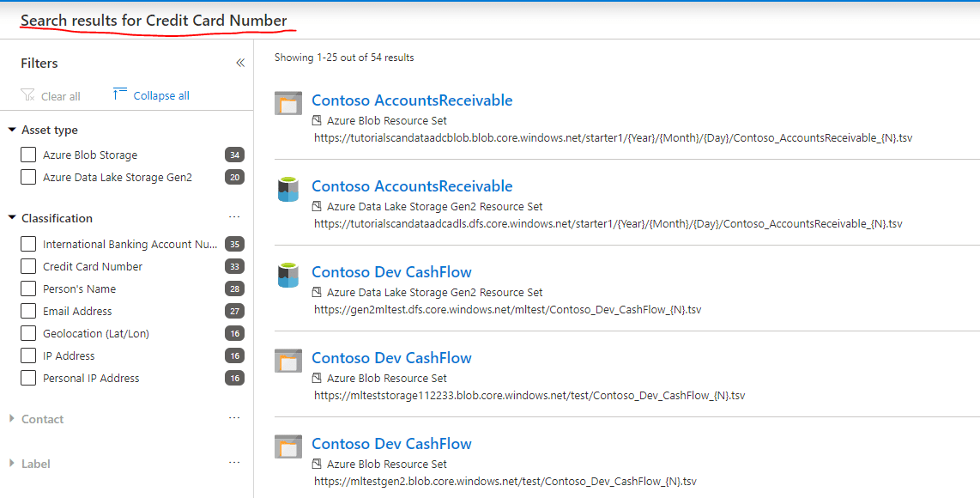Collapse the Asset type filter section

(x=12, y=130)
